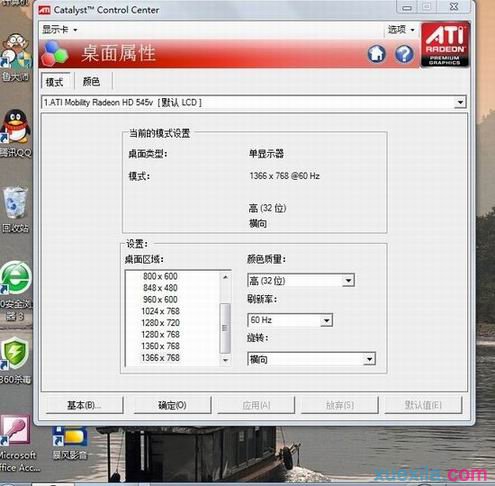Open help via the question mark icon
Screen dimensions: 495x486
tap(404, 54)
